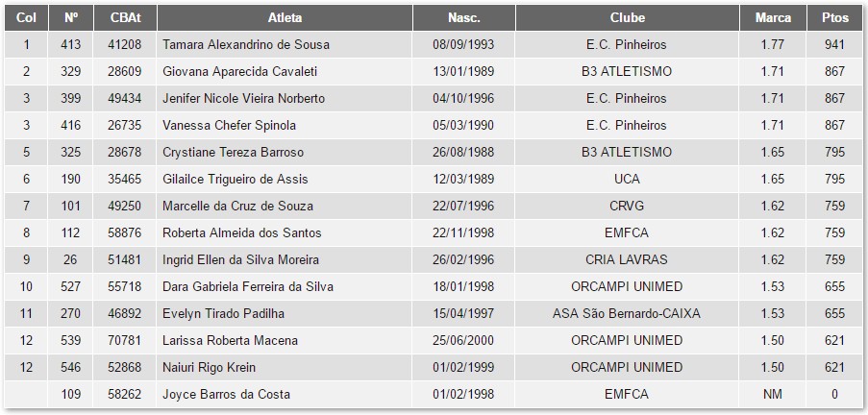Click the Nº column header

71,17
